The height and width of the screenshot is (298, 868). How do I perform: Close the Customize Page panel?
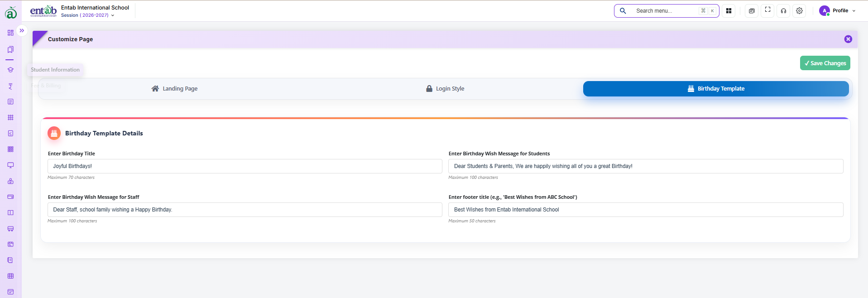pyautogui.click(x=848, y=39)
